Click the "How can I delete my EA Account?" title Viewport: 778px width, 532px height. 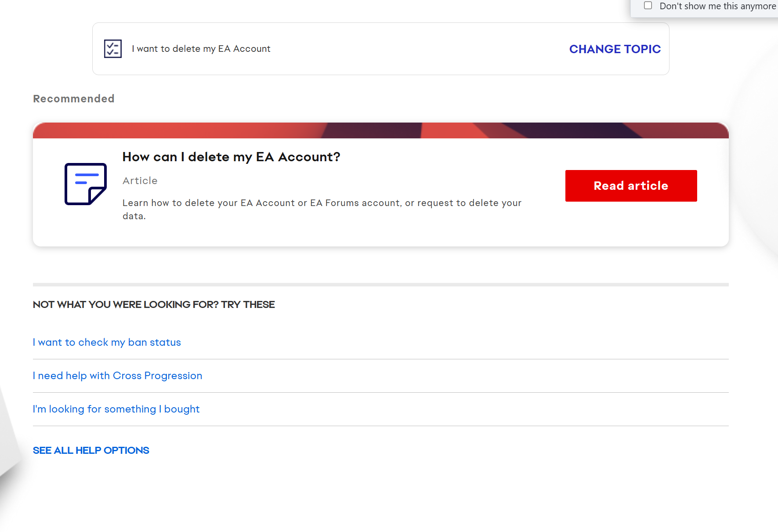[x=231, y=157]
